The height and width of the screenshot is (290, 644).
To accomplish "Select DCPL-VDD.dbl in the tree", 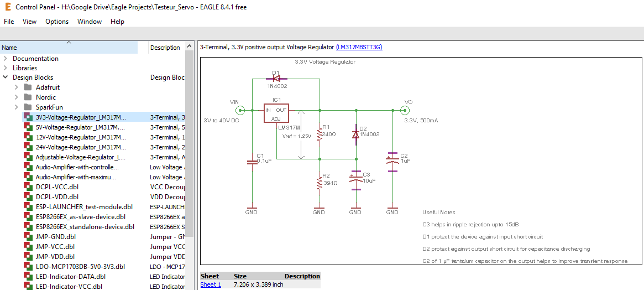I will (x=57, y=196).
